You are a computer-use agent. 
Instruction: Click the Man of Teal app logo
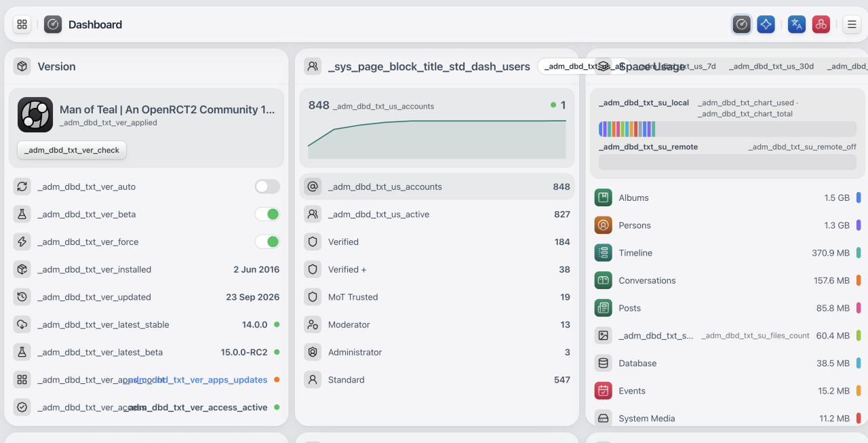click(x=35, y=115)
